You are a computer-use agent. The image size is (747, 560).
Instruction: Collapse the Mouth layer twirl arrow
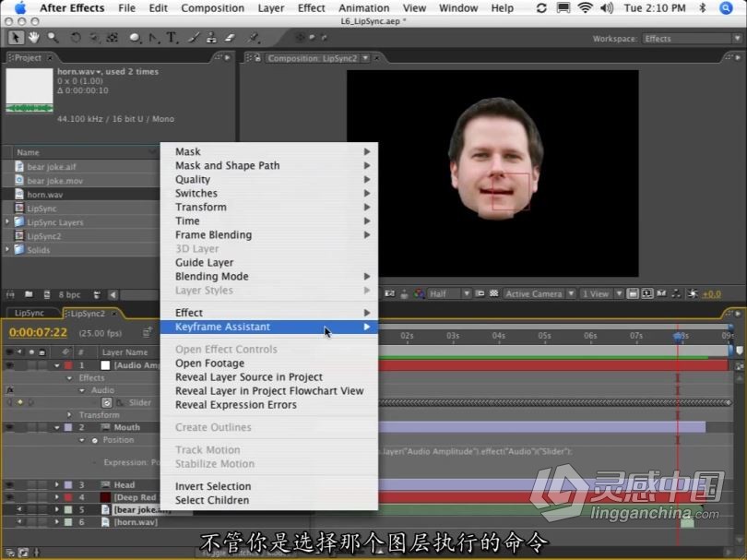56,427
